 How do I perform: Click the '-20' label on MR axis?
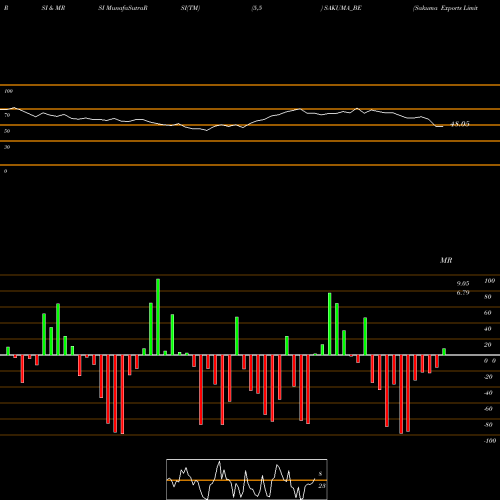click(488, 377)
